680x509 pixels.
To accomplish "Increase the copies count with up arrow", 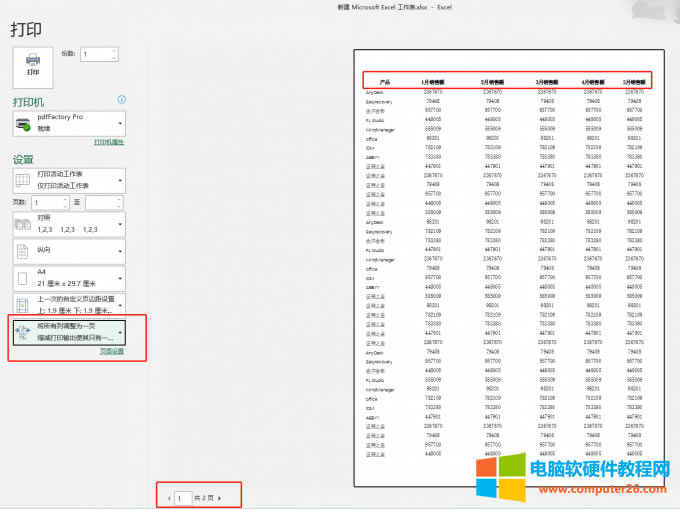I will click(x=112, y=51).
